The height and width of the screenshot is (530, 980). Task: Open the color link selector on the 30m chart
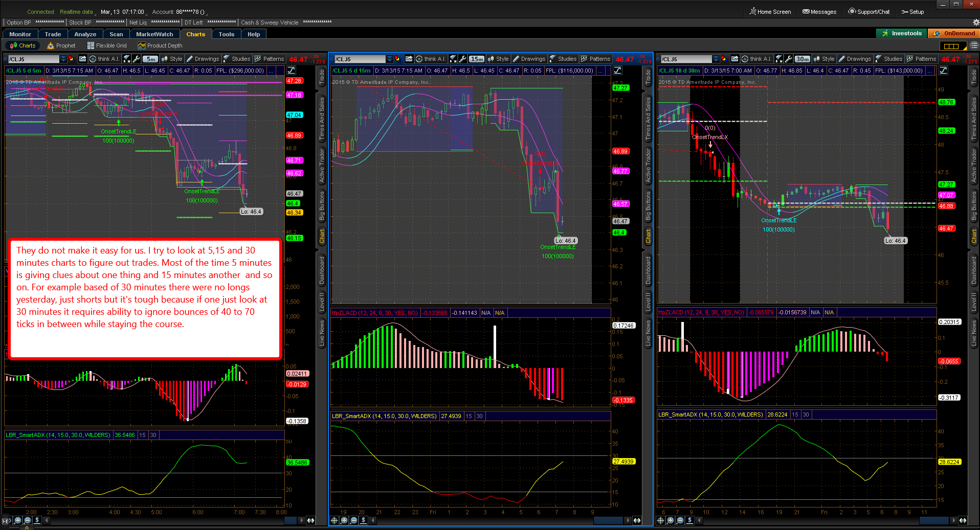723,59
